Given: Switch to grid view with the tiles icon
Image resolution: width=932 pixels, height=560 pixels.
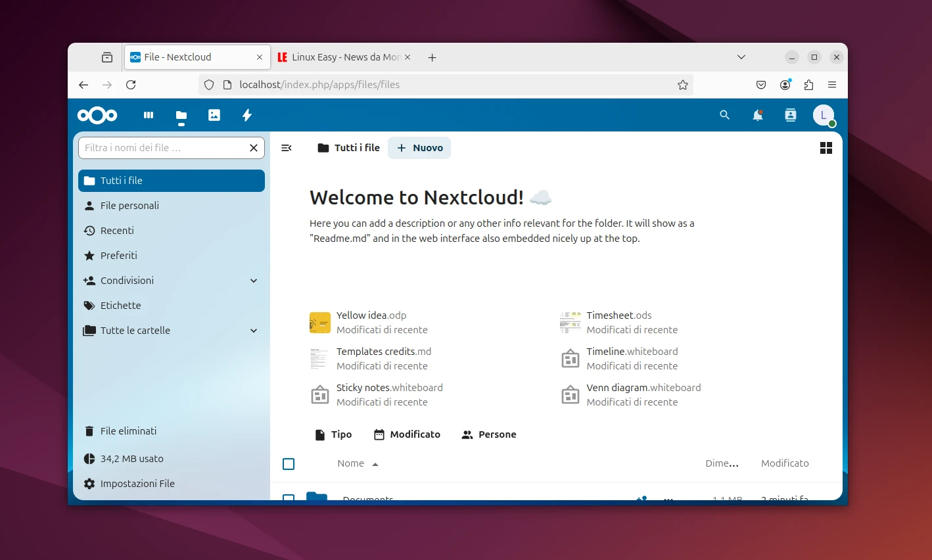Looking at the screenshot, I should point(826,148).
